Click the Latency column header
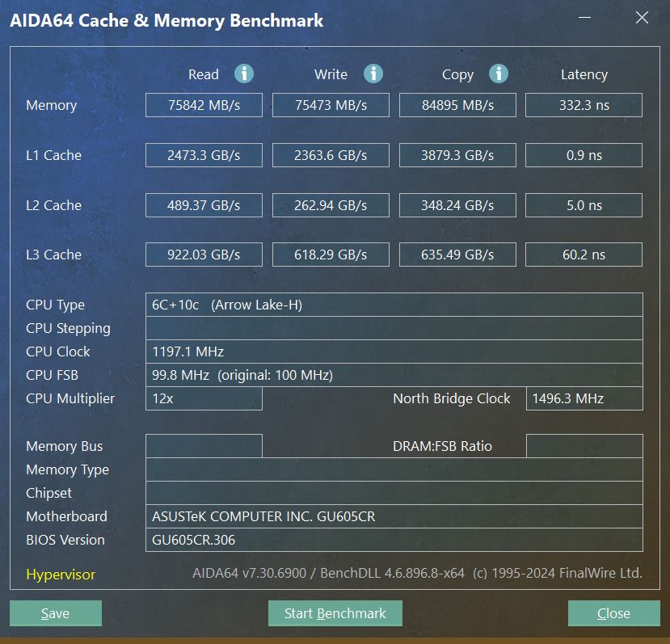 [x=584, y=75]
